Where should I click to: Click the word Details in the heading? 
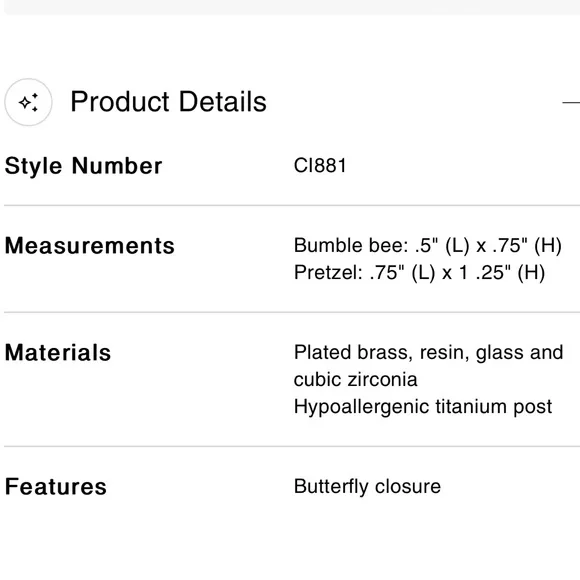[x=223, y=102]
